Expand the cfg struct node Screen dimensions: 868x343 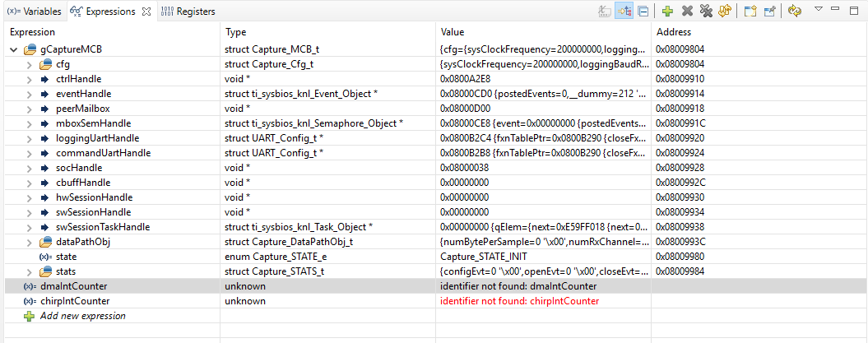(29, 64)
